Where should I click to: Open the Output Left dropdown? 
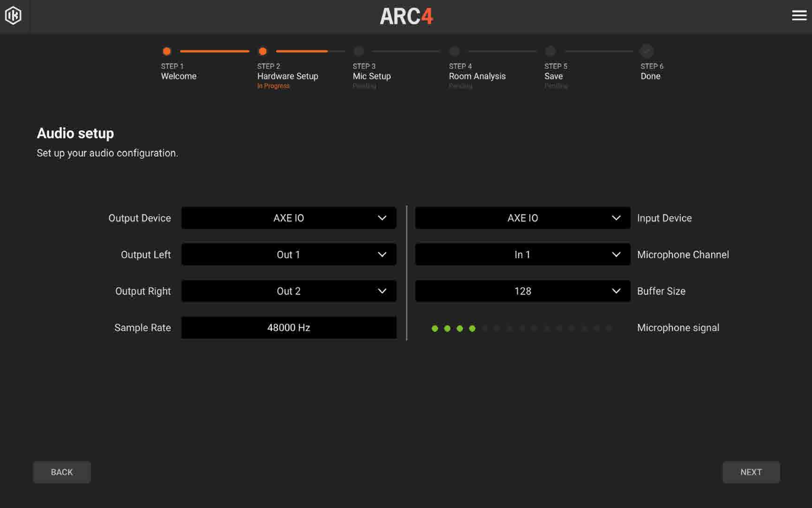289,255
